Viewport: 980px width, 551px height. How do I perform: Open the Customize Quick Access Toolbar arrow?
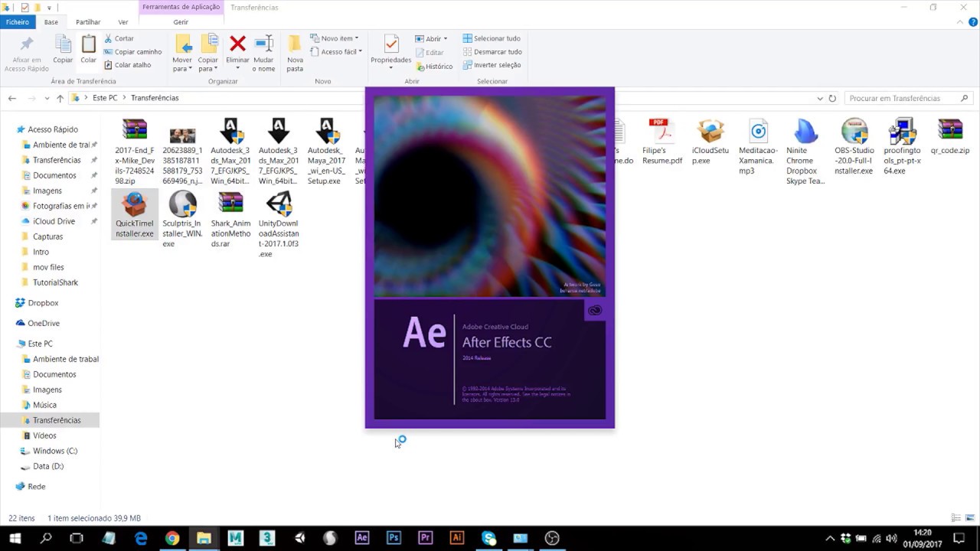[50, 8]
